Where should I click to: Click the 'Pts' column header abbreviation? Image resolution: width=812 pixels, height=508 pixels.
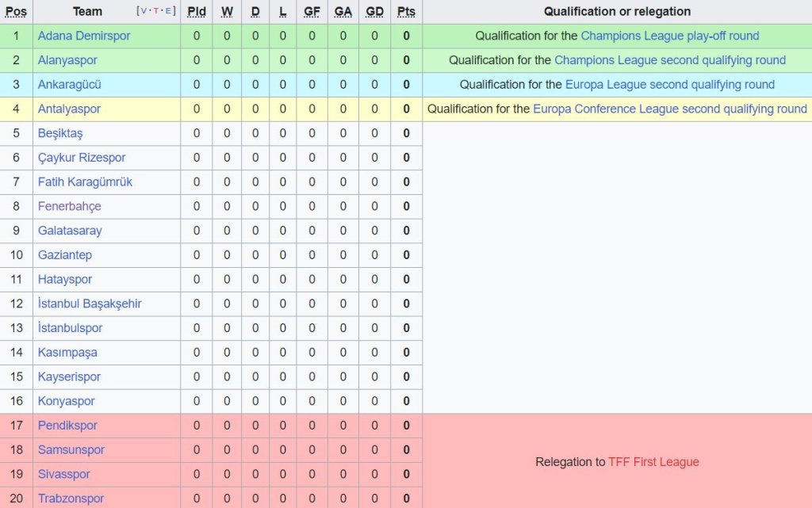coord(406,12)
